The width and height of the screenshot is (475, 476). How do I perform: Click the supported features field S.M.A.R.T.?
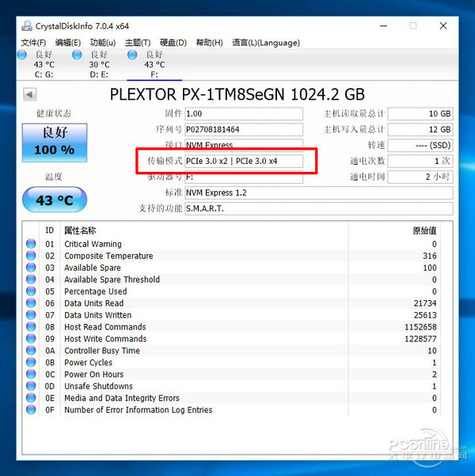(x=319, y=208)
